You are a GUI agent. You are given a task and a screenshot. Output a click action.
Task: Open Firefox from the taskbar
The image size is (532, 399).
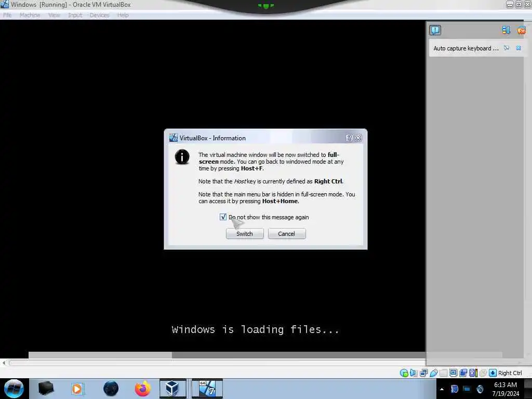(x=142, y=389)
